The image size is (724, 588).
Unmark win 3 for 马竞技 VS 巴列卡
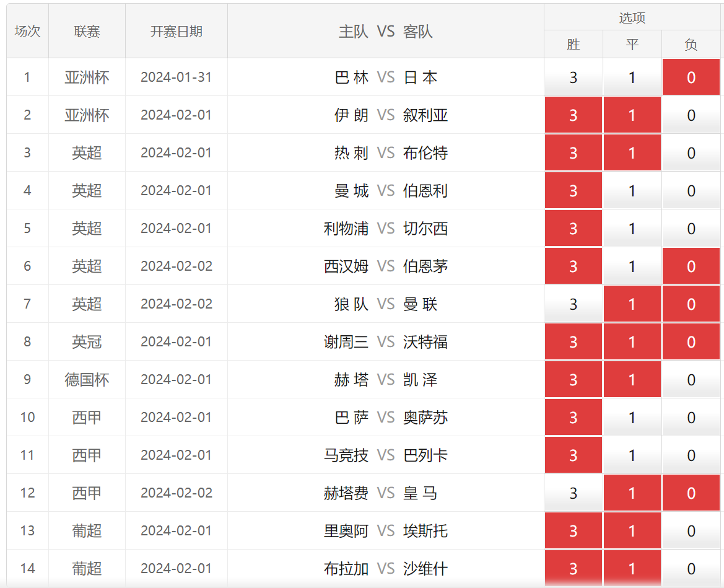(x=573, y=456)
